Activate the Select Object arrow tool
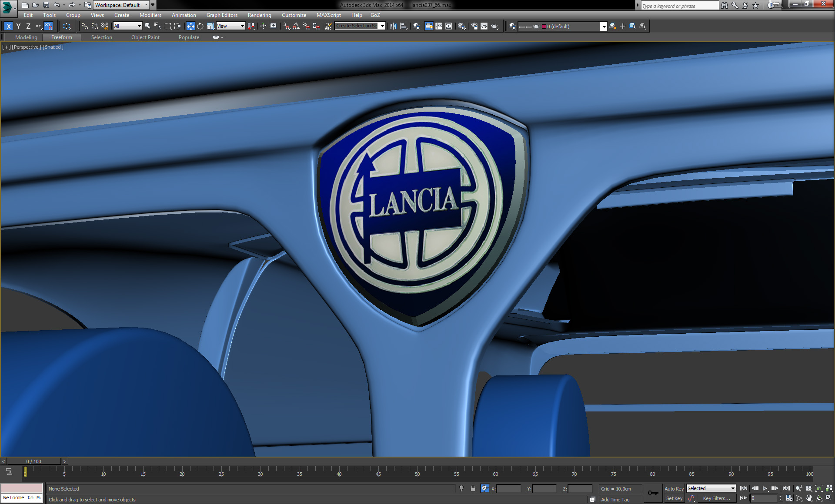The height and width of the screenshot is (504, 835). (x=148, y=26)
